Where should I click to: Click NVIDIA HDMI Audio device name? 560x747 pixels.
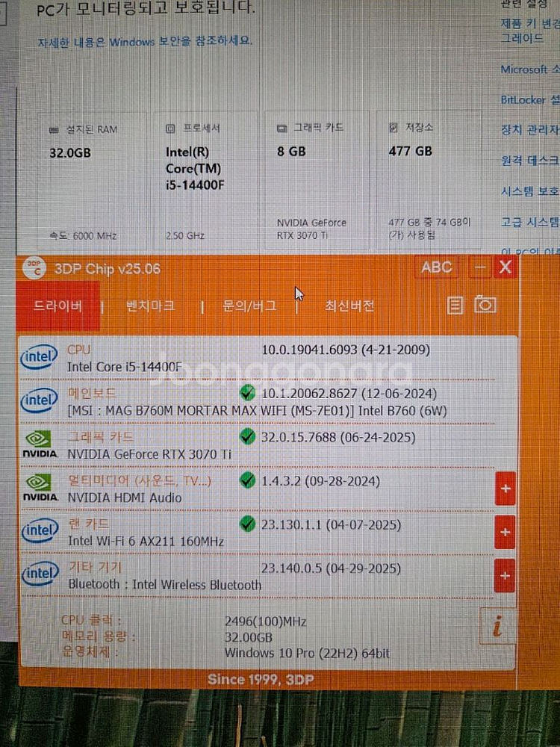125,498
